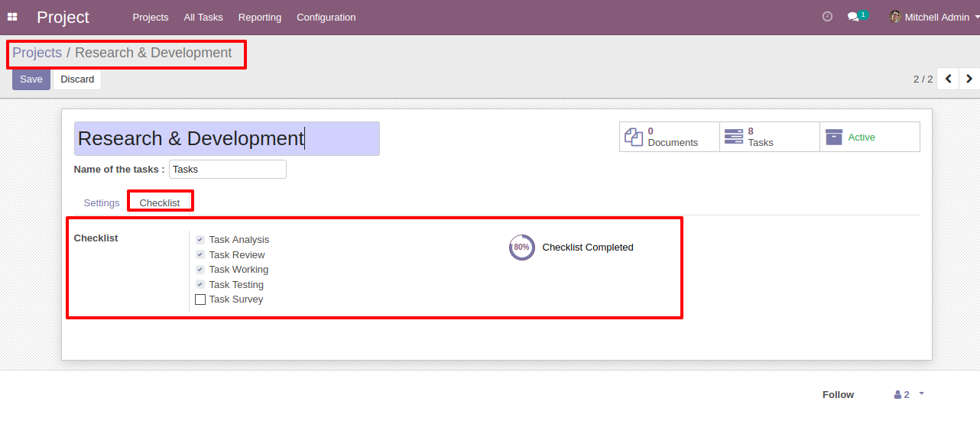Click the Tasks stat button icon

click(734, 137)
